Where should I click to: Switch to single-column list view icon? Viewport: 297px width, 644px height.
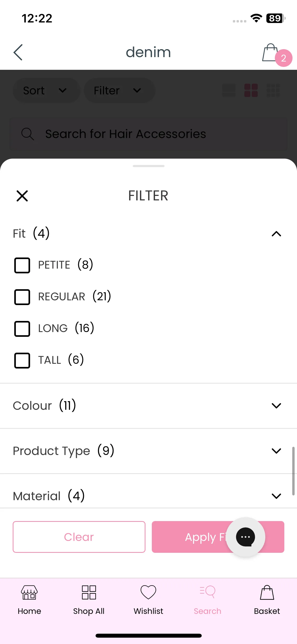coord(229,90)
